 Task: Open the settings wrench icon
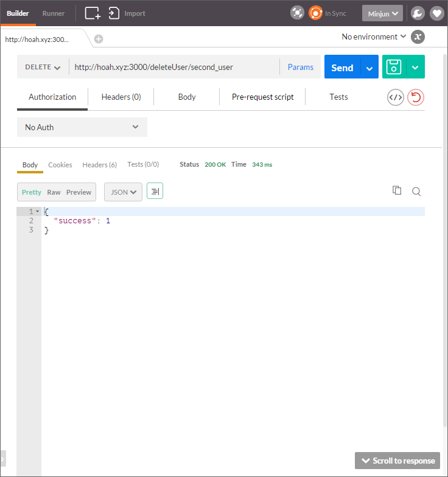click(x=417, y=13)
